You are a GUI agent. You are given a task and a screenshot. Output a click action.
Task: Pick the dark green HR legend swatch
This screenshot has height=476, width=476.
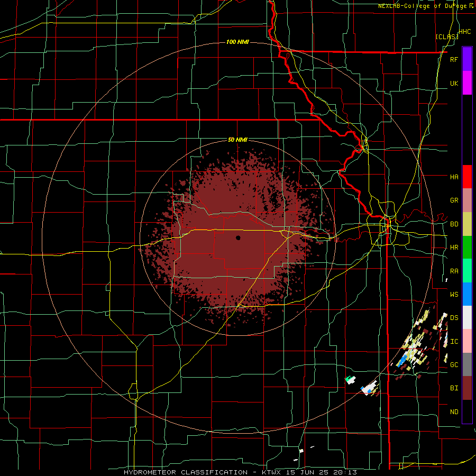pos(467,248)
